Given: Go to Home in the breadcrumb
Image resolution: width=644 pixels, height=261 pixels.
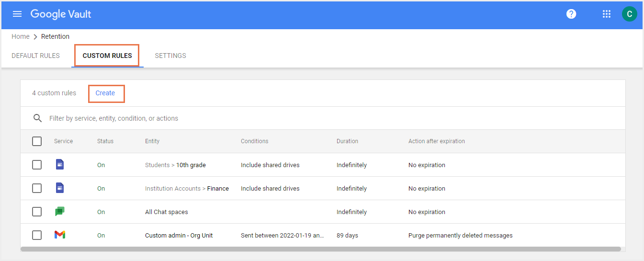Looking at the screenshot, I should pyautogui.click(x=20, y=36).
